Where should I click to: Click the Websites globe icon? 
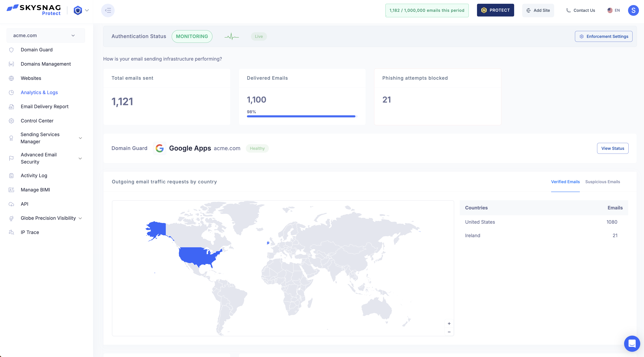click(11, 78)
